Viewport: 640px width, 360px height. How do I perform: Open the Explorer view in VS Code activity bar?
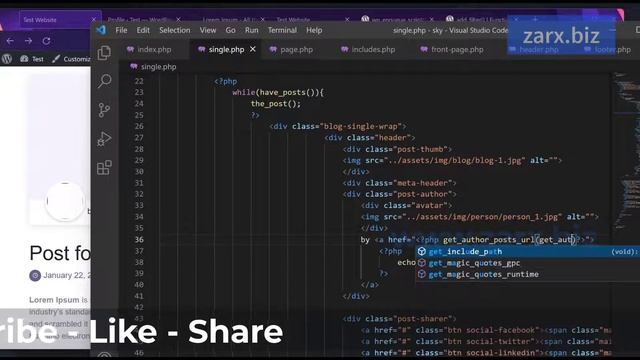(x=104, y=53)
